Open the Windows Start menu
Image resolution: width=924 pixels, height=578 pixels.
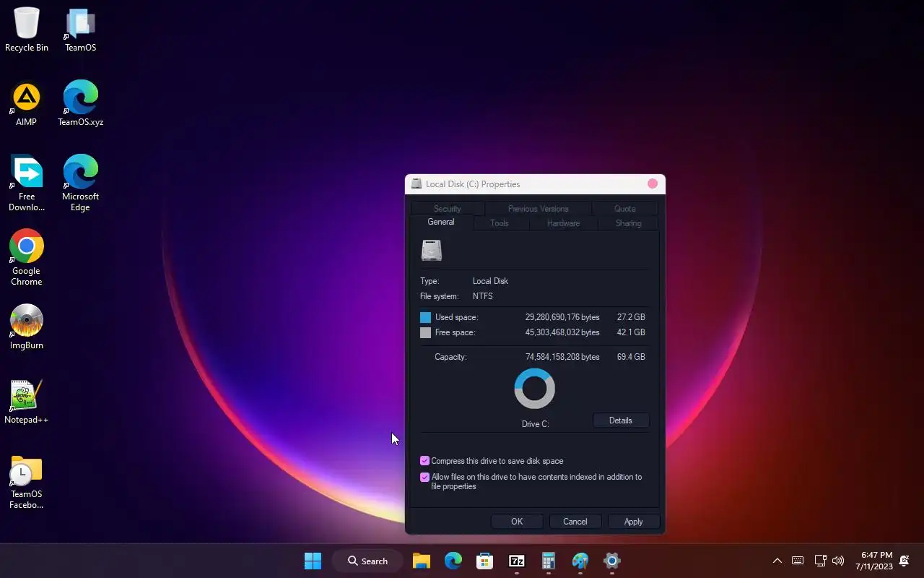point(313,561)
